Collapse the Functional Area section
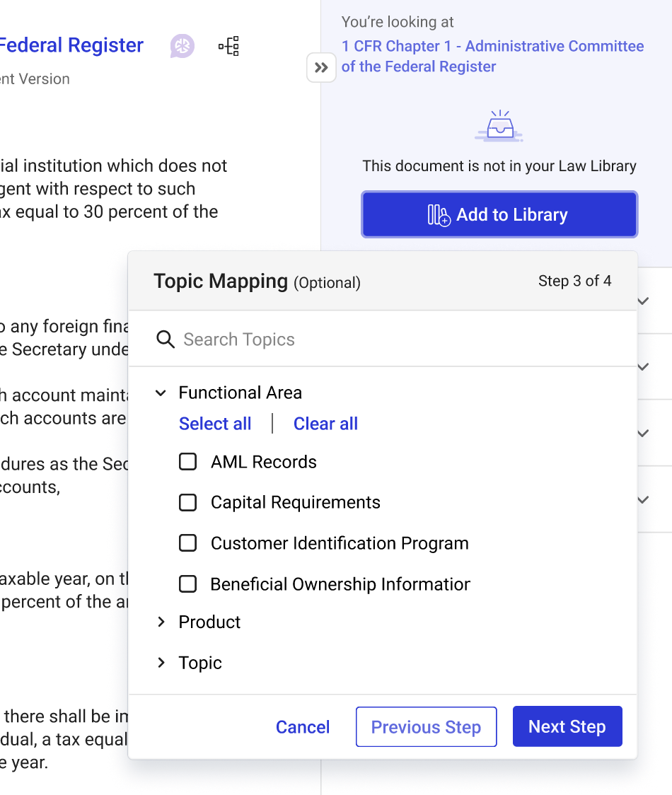This screenshot has height=795, width=672. [x=161, y=393]
